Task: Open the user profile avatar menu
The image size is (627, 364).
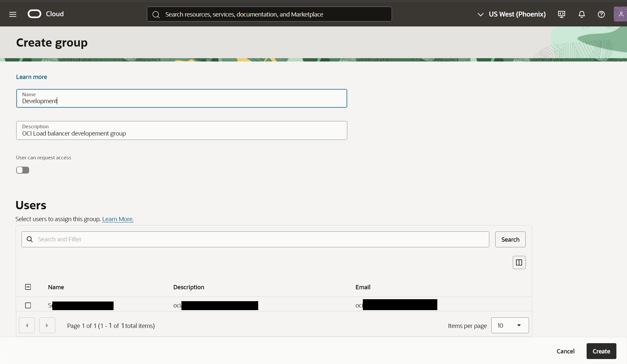Action: [620, 14]
